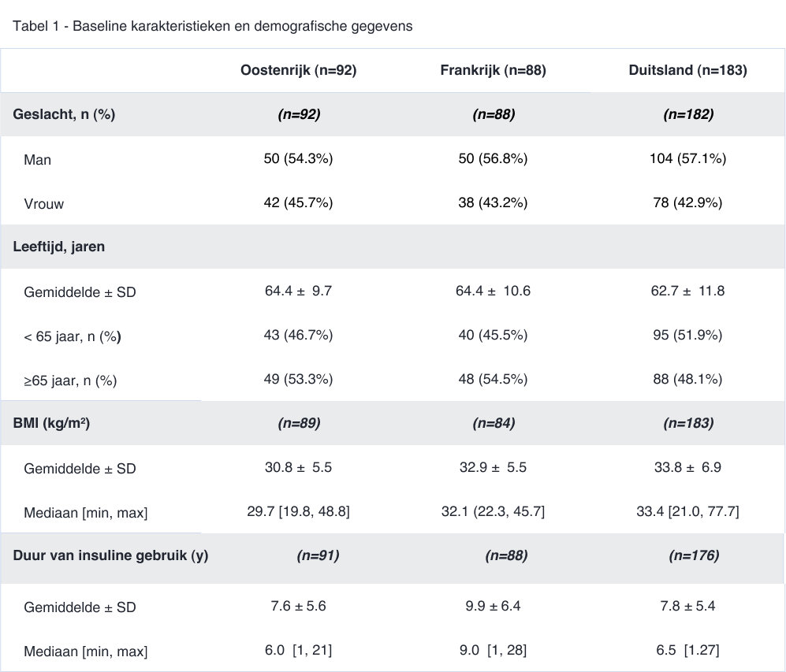Click the '< 65 jaar, n (%)' row label
The width and height of the screenshot is (786, 672).
(x=72, y=336)
